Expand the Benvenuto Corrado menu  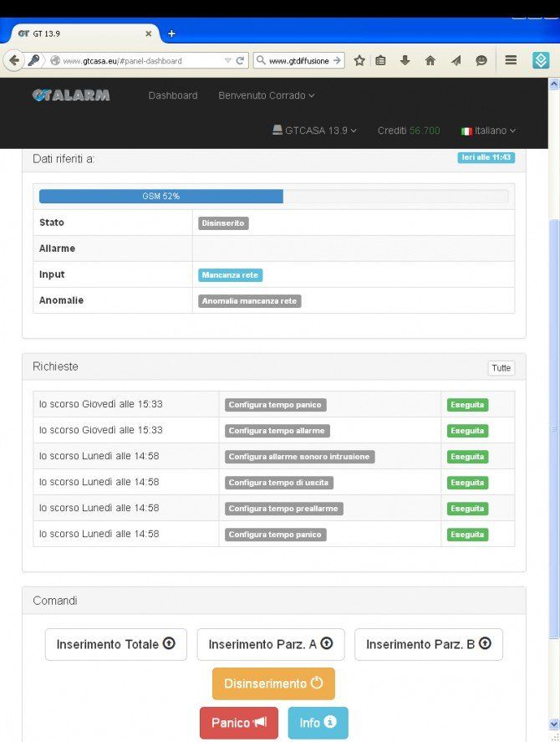[x=267, y=95]
